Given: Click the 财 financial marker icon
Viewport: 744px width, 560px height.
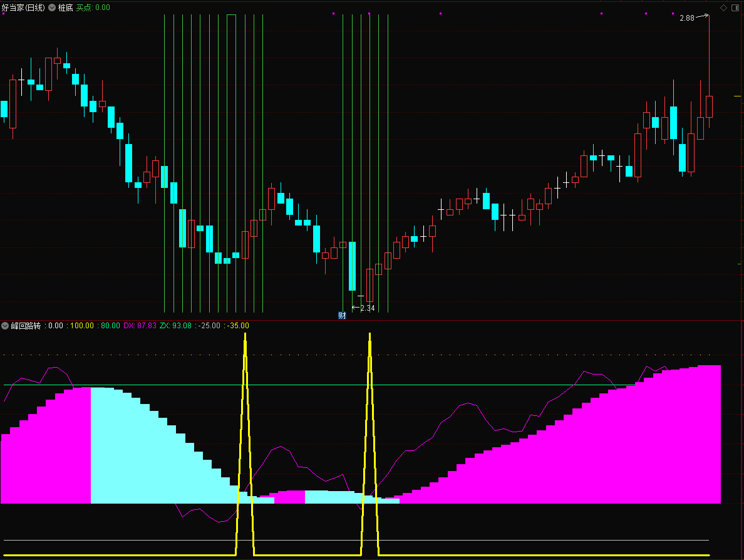Looking at the screenshot, I should (x=342, y=316).
